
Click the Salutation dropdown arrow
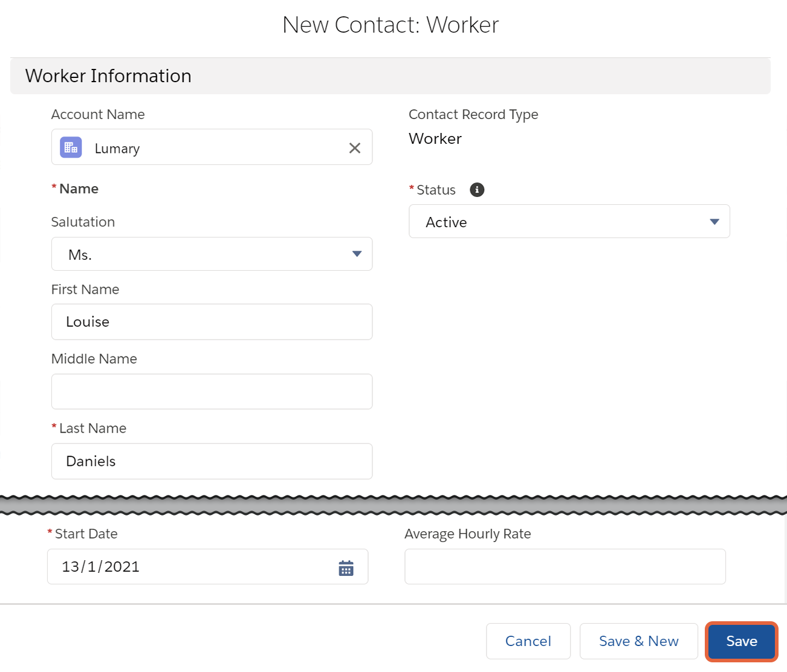[357, 254]
